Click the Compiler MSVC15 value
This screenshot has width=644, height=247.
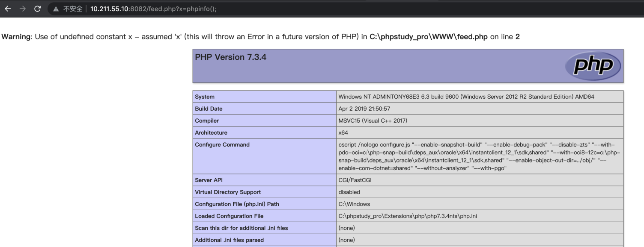373,121
